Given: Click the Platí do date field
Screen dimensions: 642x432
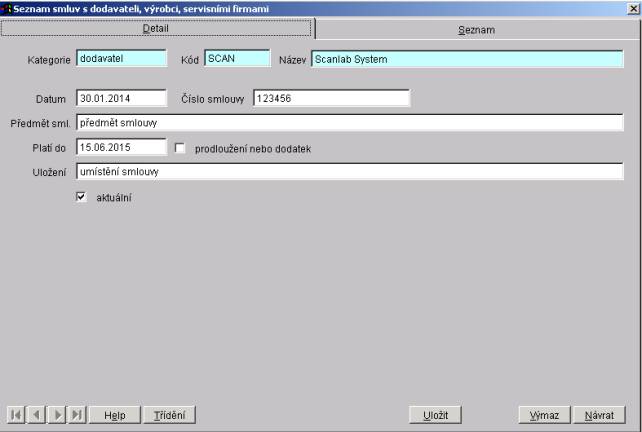Looking at the screenshot, I should 121,147.
